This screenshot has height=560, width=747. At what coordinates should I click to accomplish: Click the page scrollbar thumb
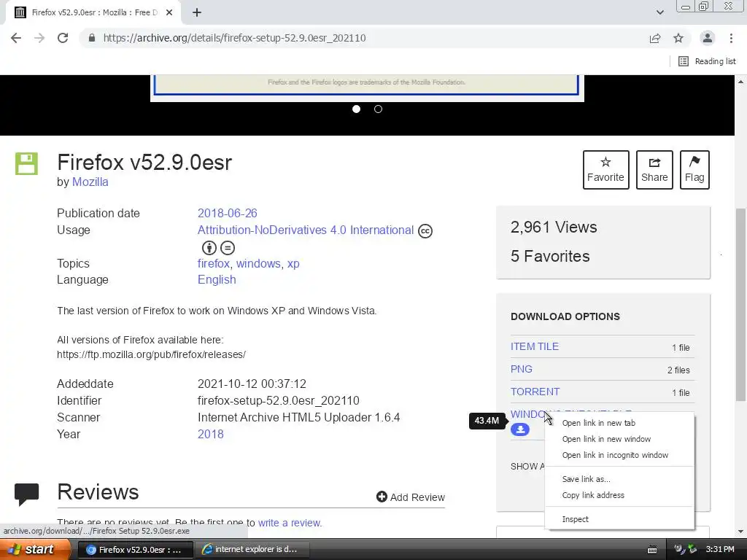[741, 305]
